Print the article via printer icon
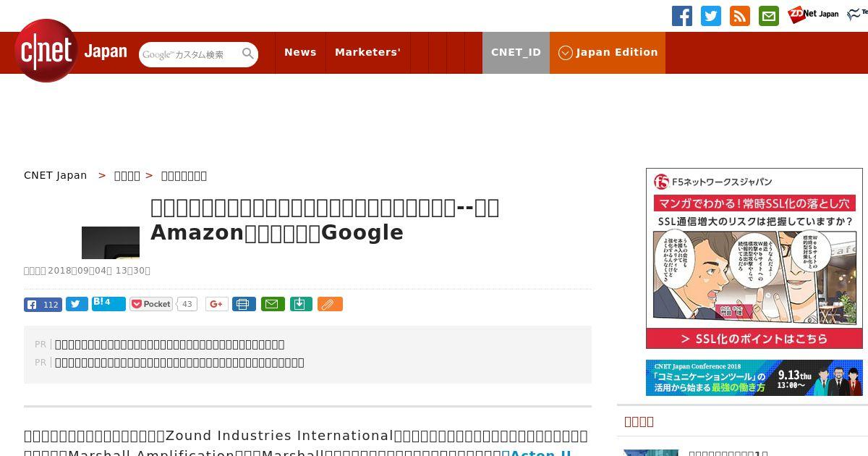Viewport: 868px width, 456px height. pos(244,304)
